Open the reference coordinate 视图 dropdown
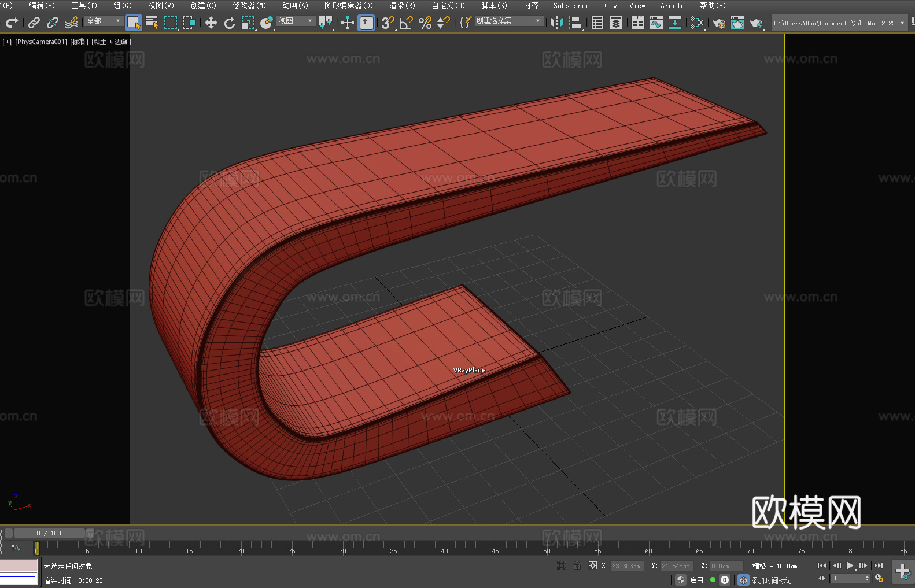 pyautogui.click(x=296, y=21)
